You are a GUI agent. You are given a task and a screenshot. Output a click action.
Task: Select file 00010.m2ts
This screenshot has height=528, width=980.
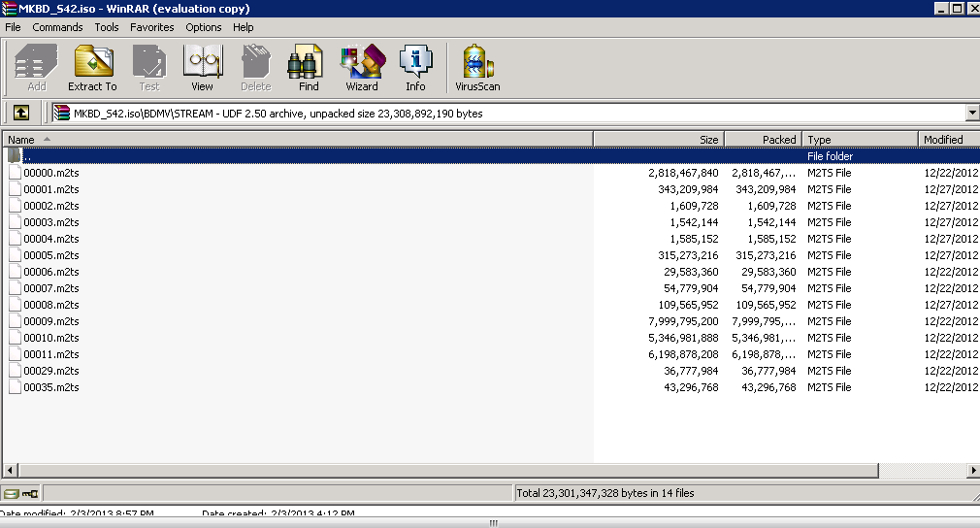tap(51, 338)
